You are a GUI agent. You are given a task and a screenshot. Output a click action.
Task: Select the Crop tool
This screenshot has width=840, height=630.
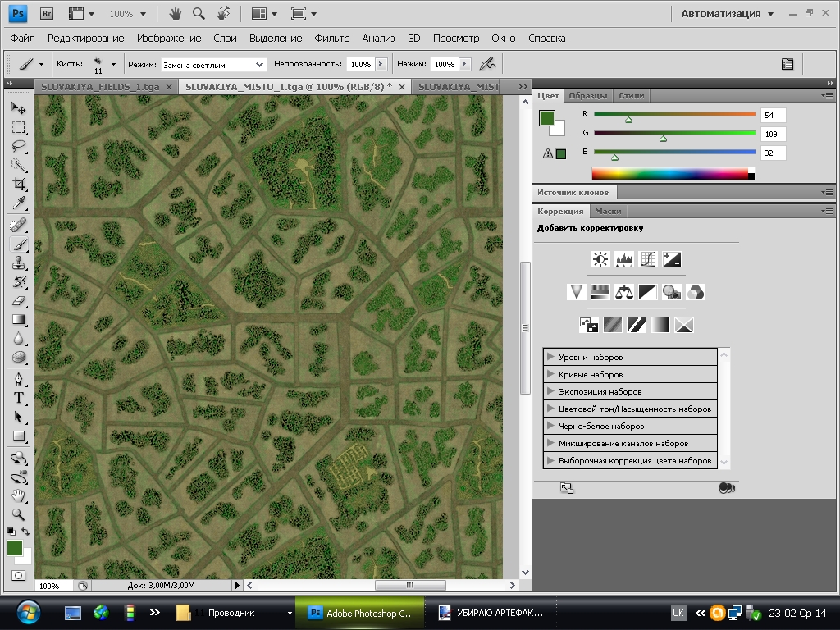coord(19,185)
